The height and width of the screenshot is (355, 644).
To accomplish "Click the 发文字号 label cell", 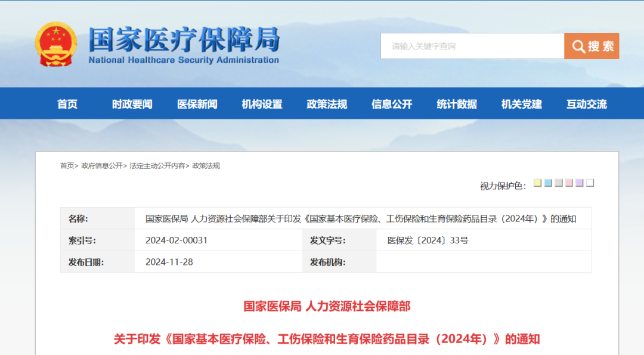I will click(339, 240).
